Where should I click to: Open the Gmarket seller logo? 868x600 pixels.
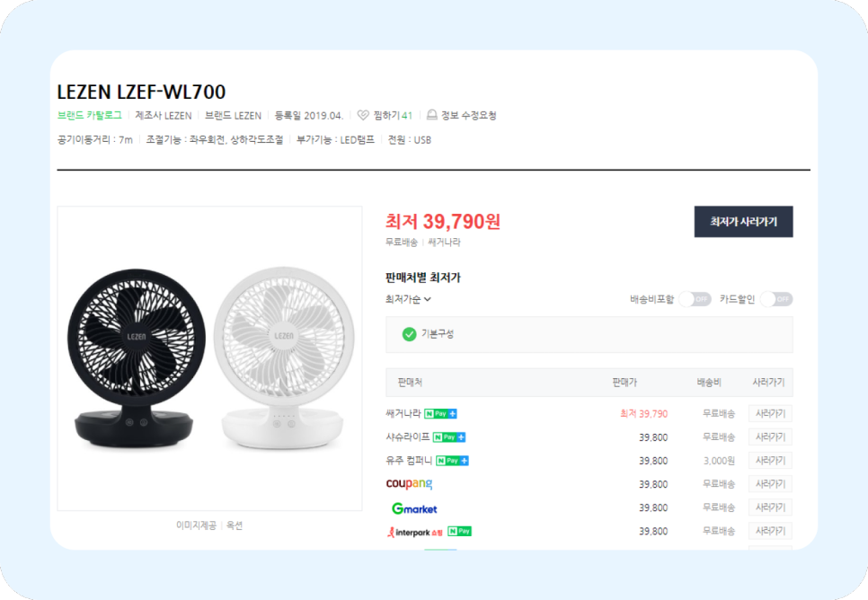coord(414,508)
